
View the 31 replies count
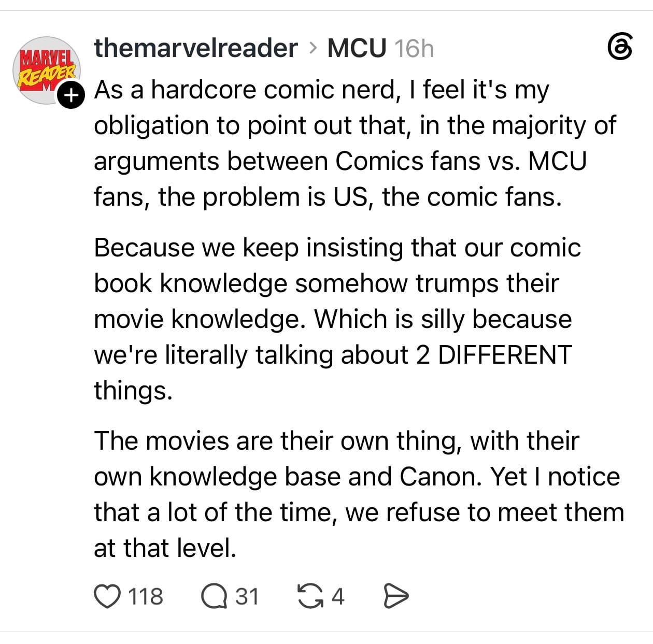point(247,596)
